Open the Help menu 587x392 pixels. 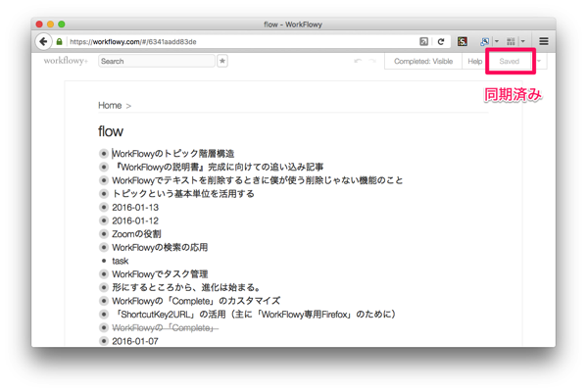click(474, 62)
